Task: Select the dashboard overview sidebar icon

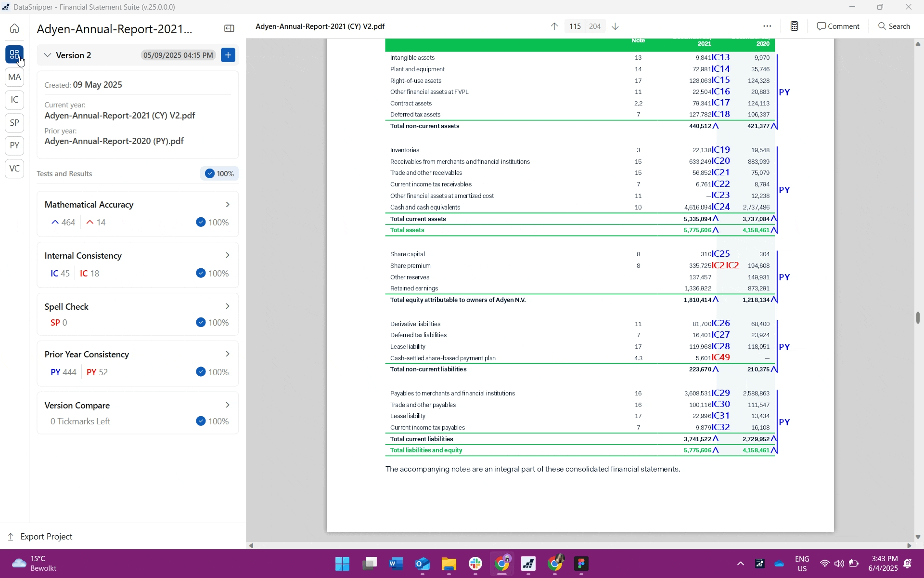Action: tap(14, 54)
